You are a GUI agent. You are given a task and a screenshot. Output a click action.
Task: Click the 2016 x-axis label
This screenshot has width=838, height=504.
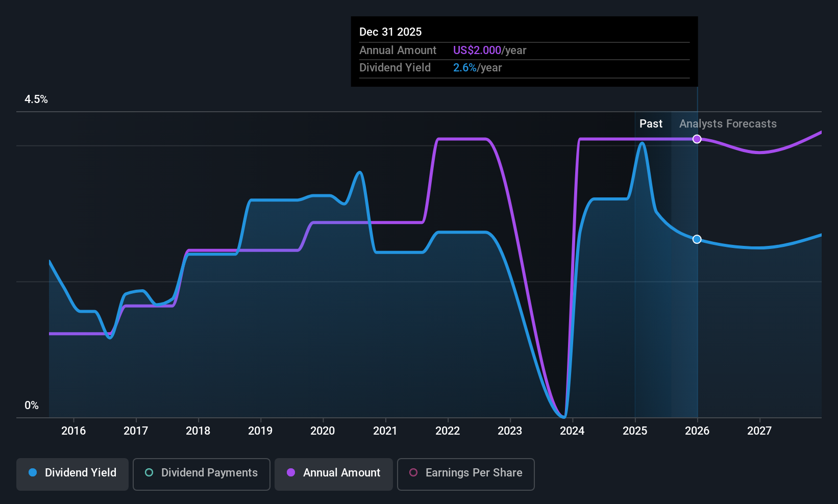pyautogui.click(x=73, y=431)
